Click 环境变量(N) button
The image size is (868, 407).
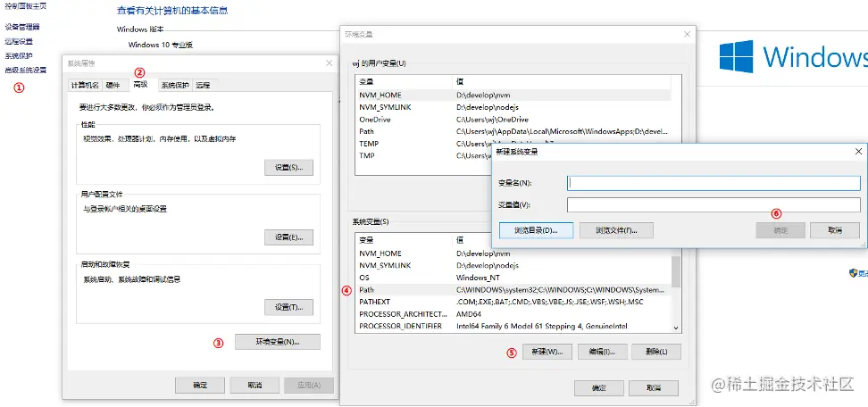click(278, 343)
